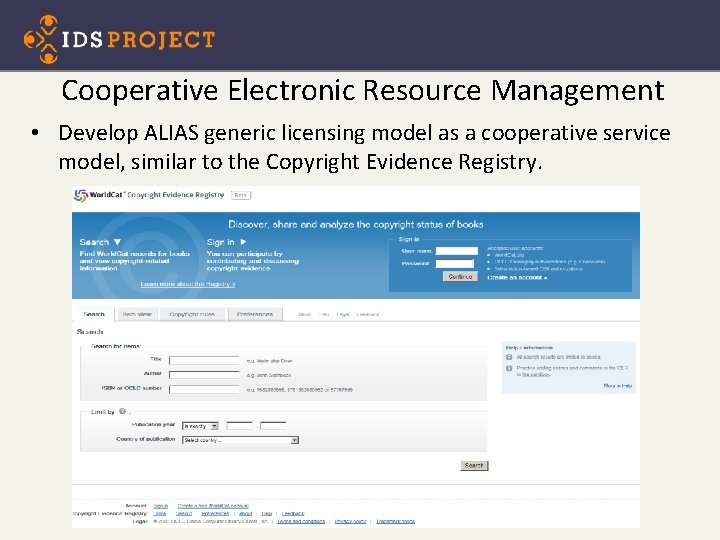720x540 pixels.
Task: Click the second Publication year box
Action: click(273, 426)
